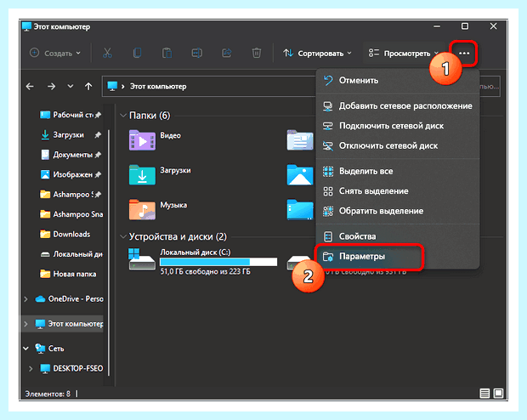Select Локальный диск in sidebar
This screenshot has width=527, height=420.
click(71, 254)
